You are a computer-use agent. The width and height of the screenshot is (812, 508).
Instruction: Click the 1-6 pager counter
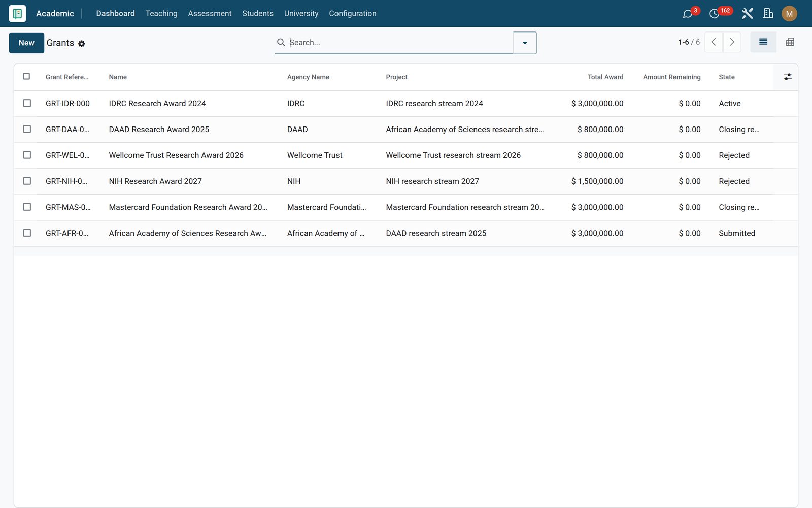[683, 42]
